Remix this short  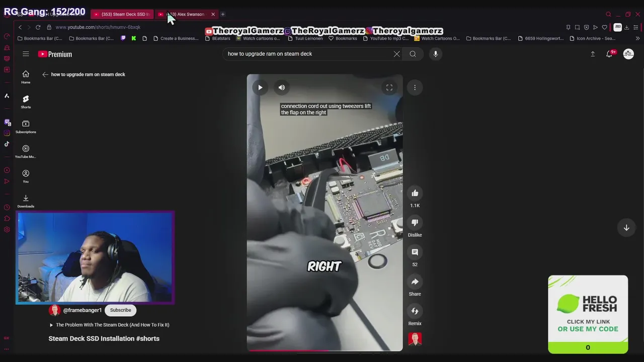(415, 311)
